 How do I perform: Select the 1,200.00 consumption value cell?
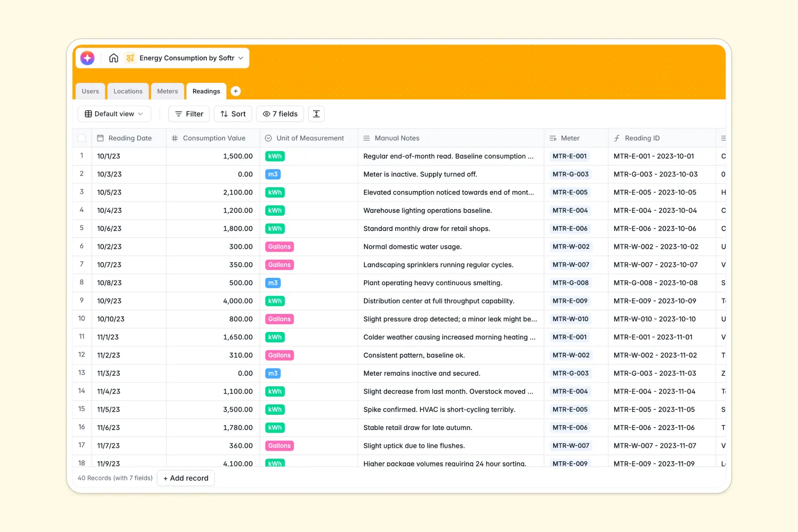pos(213,210)
